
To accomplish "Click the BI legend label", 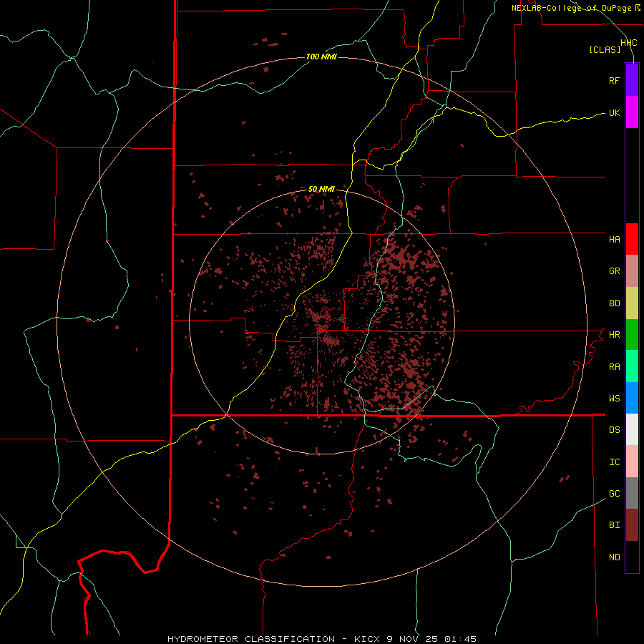I will pyautogui.click(x=614, y=525).
